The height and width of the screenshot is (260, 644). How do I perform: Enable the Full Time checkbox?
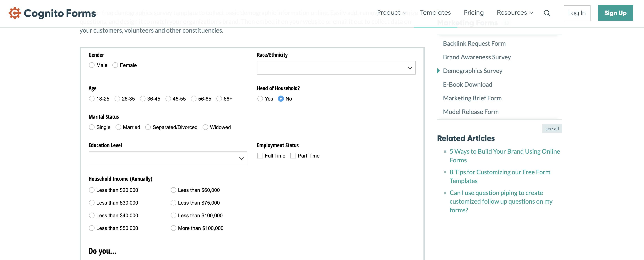[260, 156]
